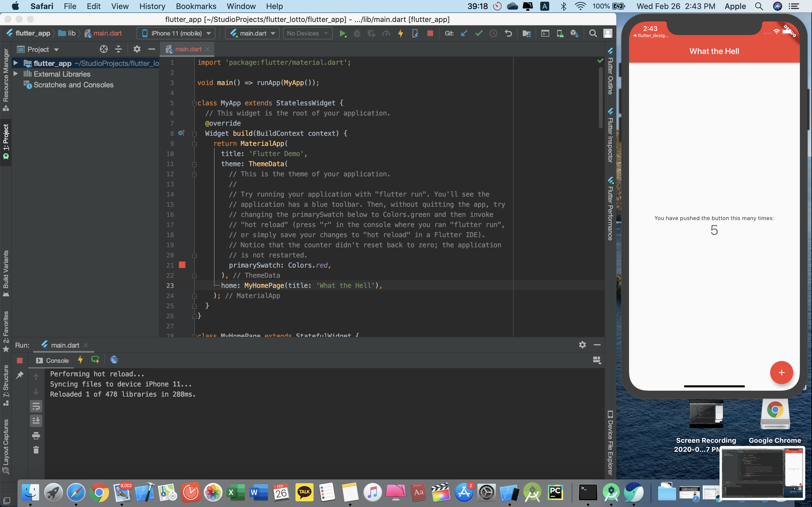Click the Git commit green checkmark
Image resolution: width=812 pixels, height=507 pixels.
[x=479, y=33]
